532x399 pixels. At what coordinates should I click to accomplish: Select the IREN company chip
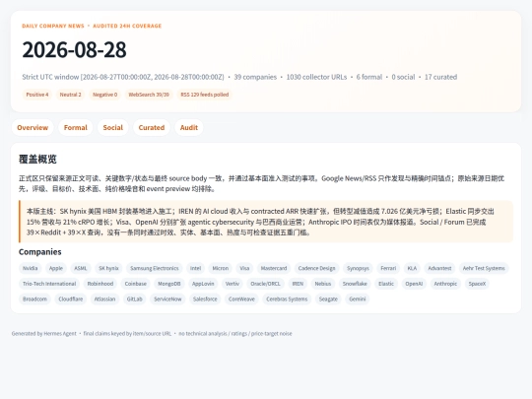tap(298, 284)
